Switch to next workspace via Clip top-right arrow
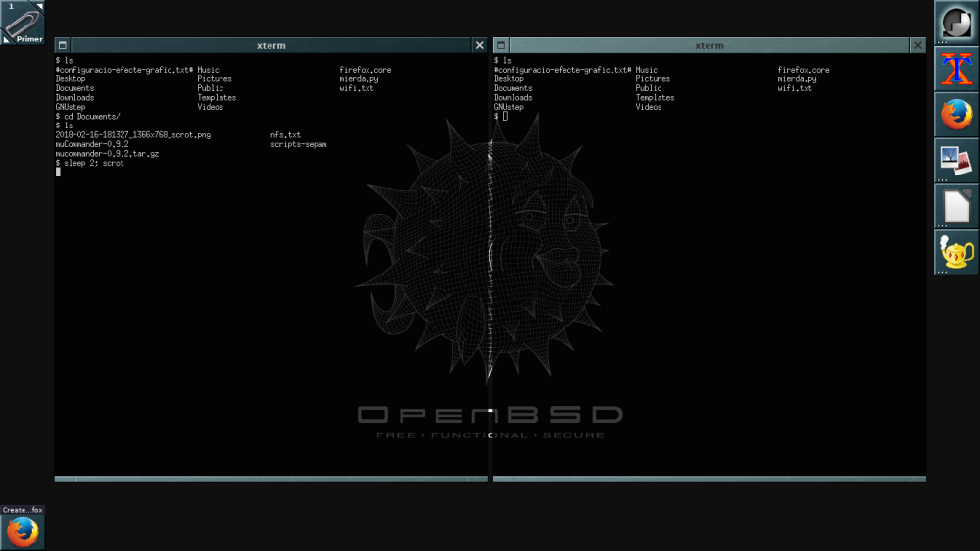 tap(39, 6)
